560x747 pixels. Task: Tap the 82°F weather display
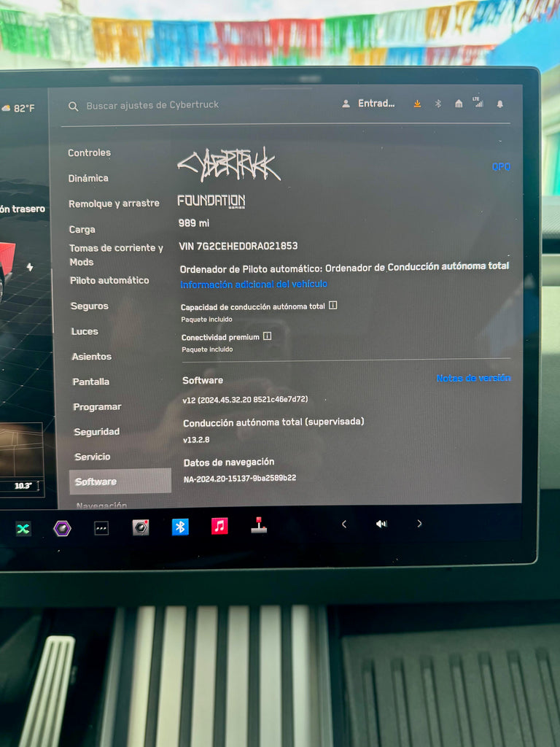click(19, 109)
